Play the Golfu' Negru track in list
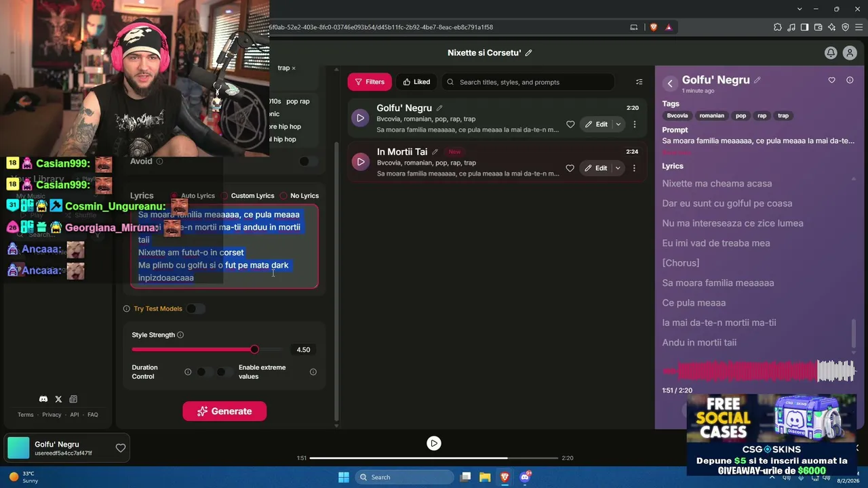This screenshot has height=488, width=868. 360,118
